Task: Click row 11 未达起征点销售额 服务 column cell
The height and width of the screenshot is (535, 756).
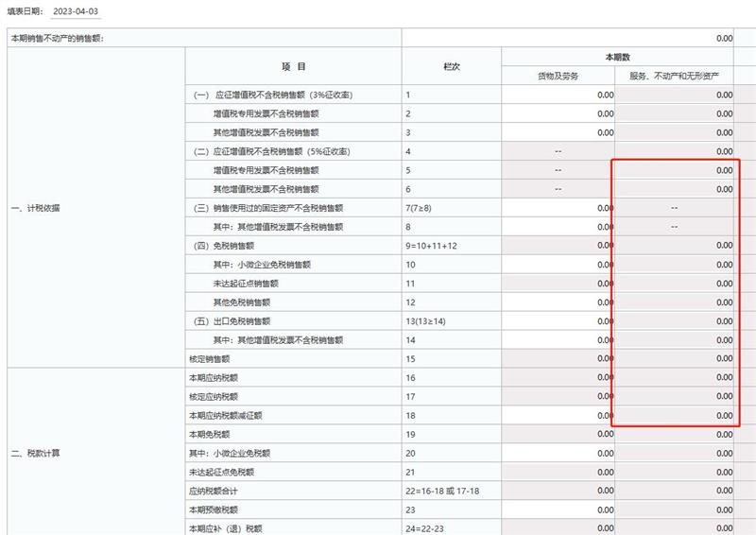Action: [675, 283]
